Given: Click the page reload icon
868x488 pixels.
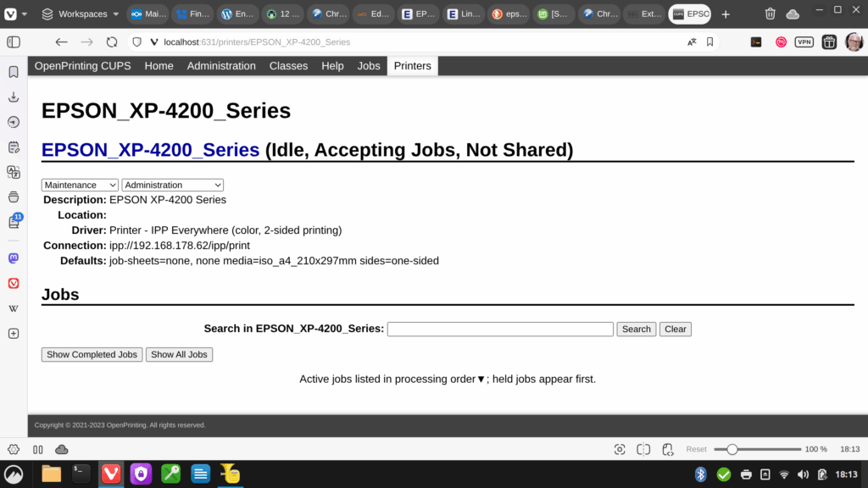Looking at the screenshot, I should tap(111, 42).
